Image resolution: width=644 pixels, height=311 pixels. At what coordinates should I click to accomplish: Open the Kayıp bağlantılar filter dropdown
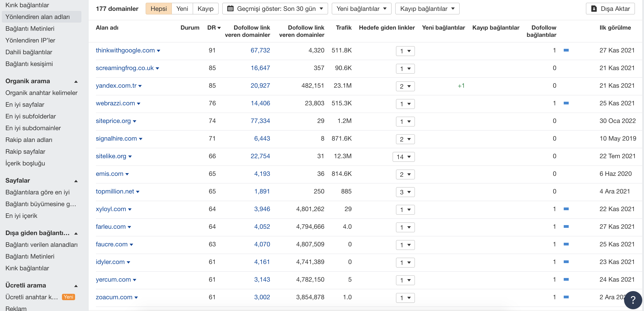pos(427,9)
